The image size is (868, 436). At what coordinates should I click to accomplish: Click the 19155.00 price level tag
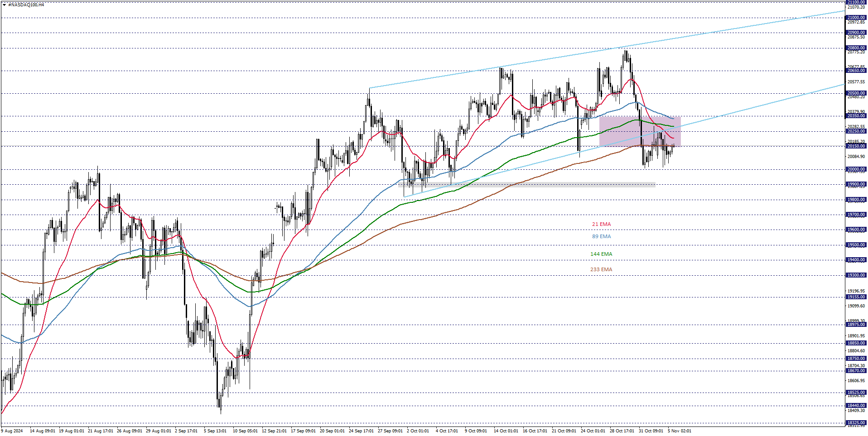[x=856, y=297]
